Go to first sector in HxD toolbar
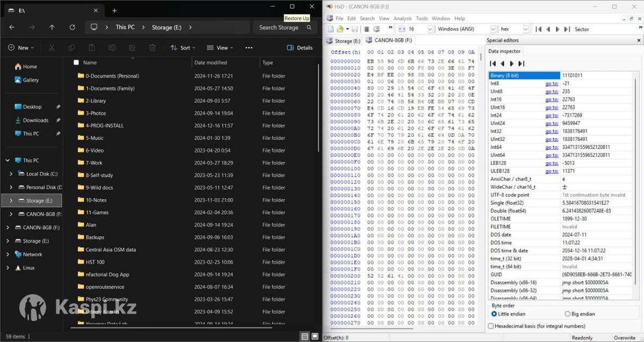 pyautogui.click(x=538, y=29)
